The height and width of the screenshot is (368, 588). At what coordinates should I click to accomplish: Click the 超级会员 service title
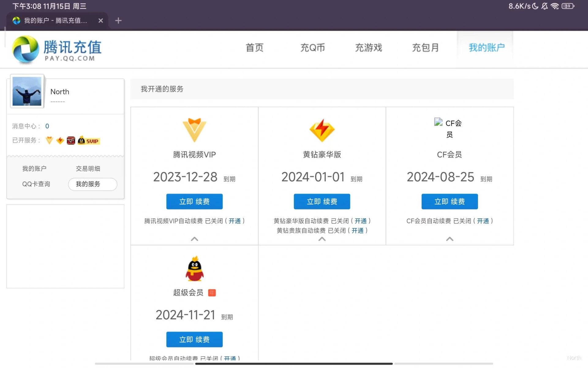188,293
